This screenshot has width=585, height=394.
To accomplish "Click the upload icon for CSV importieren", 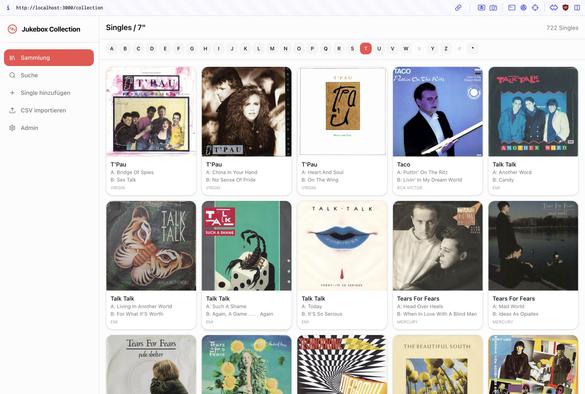I will pyautogui.click(x=12, y=110).
